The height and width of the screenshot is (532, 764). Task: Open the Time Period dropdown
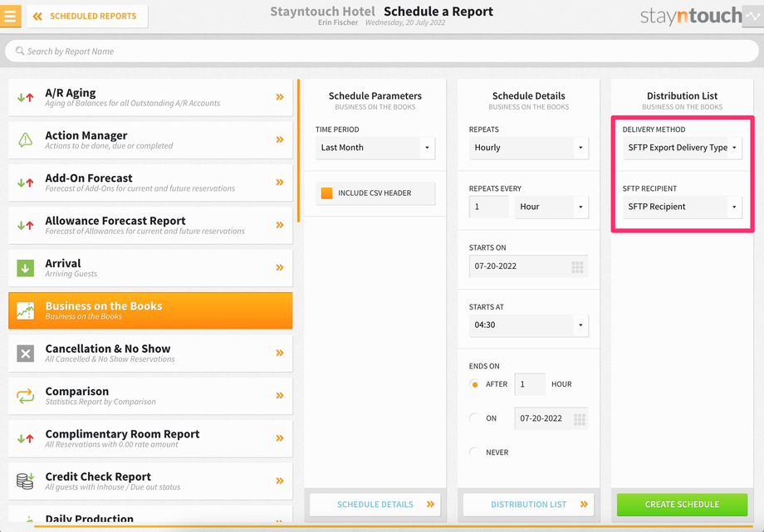[375, 148]
